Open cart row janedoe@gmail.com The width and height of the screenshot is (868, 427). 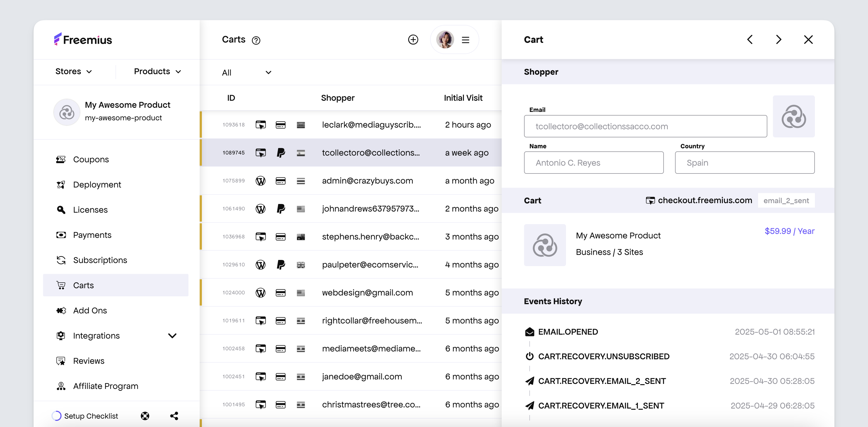(x=351, y=377)
